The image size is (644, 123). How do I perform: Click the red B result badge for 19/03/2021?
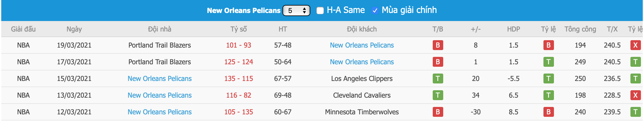pyautogui.click(x=438, y=45)
